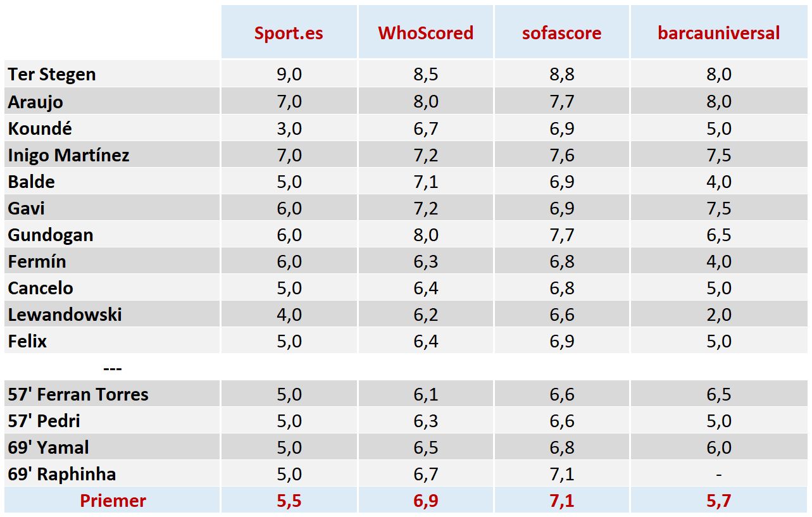Click the 69' Yamal name cell
The image size is (812, 517).
click(48, 447)
